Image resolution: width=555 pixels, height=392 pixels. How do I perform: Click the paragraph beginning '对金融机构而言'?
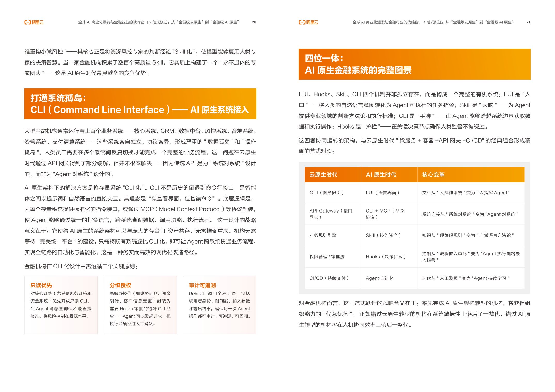(415, 314)
